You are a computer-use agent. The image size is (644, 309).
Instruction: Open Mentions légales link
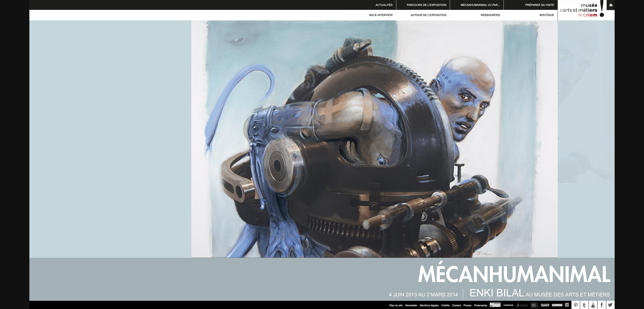(x=429, y=305)
